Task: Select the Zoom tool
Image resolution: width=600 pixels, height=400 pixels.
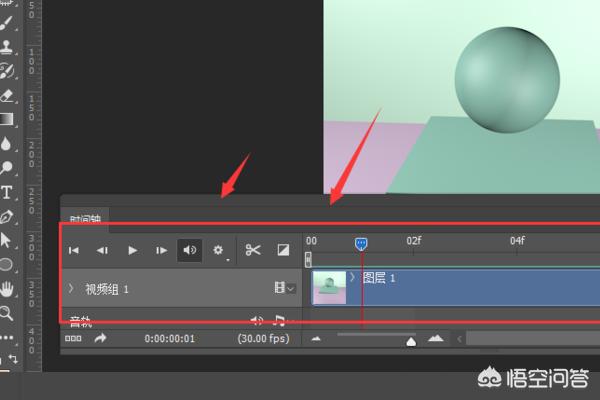Action: click(x=7, y=313)
